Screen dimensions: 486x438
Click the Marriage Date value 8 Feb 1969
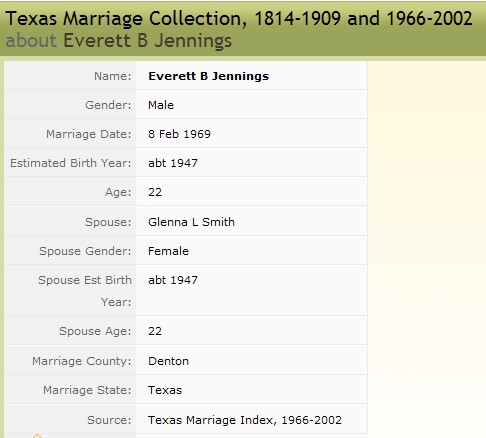[179, 134]
